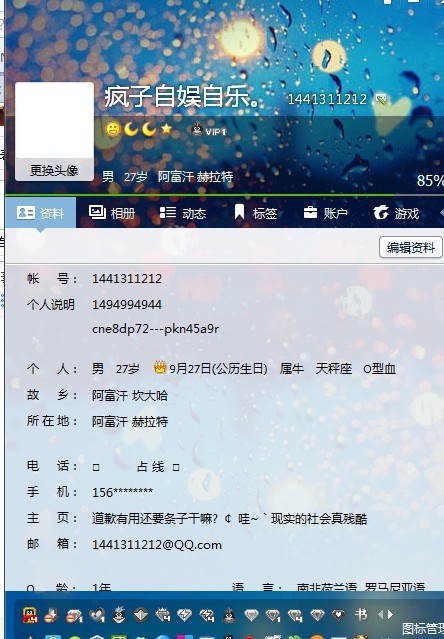Click the homepage text 道歉有用还要条子干嘛
444x639 pixels.
[x=155, y=518]
